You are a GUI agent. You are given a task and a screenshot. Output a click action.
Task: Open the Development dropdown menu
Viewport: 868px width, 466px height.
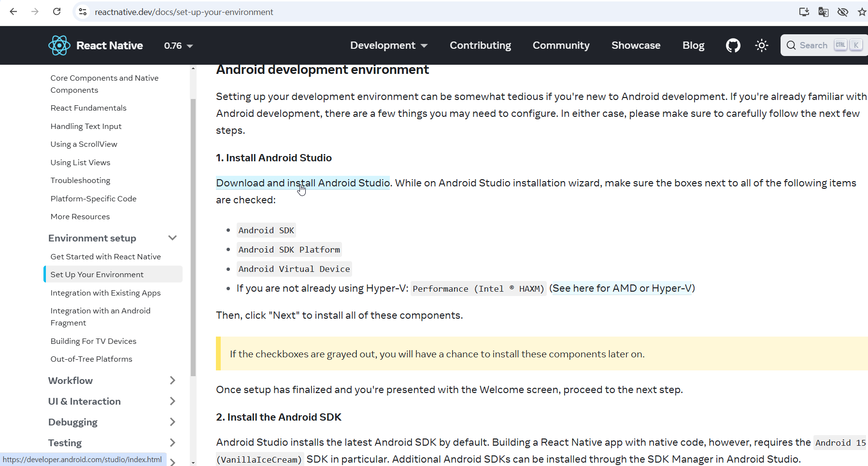(x=389, y=45)
